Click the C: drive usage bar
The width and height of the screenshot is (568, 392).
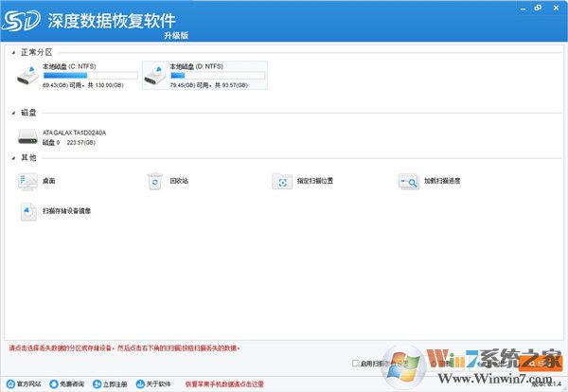coord(90,75)
